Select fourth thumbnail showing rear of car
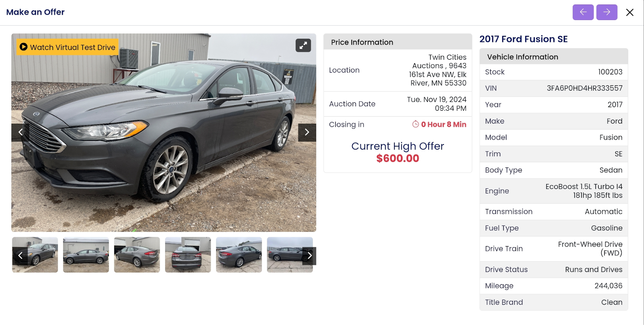Viewport: 644px width, 325px height. pos(188,255)
